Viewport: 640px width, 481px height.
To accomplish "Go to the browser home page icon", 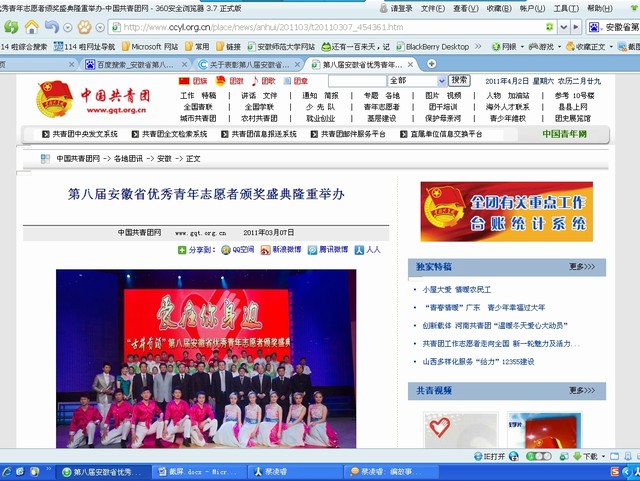I will [x=32, y=26].
